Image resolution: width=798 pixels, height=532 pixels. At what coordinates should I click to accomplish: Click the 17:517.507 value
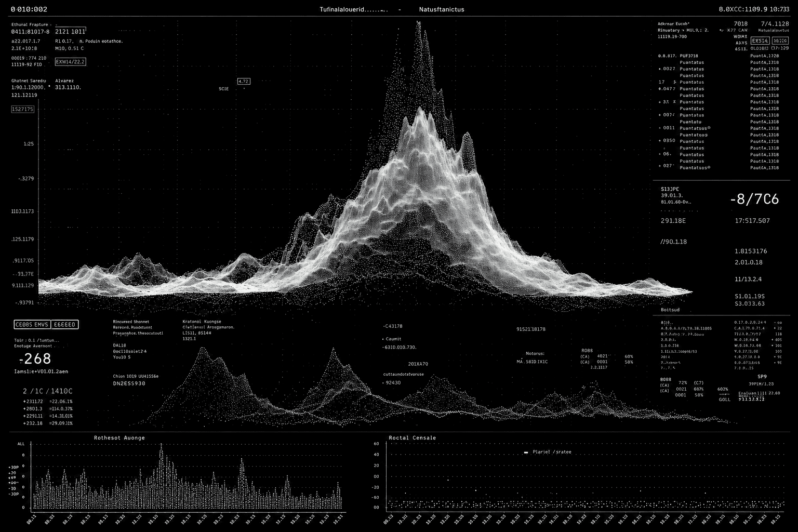click(x=752, y=221)
